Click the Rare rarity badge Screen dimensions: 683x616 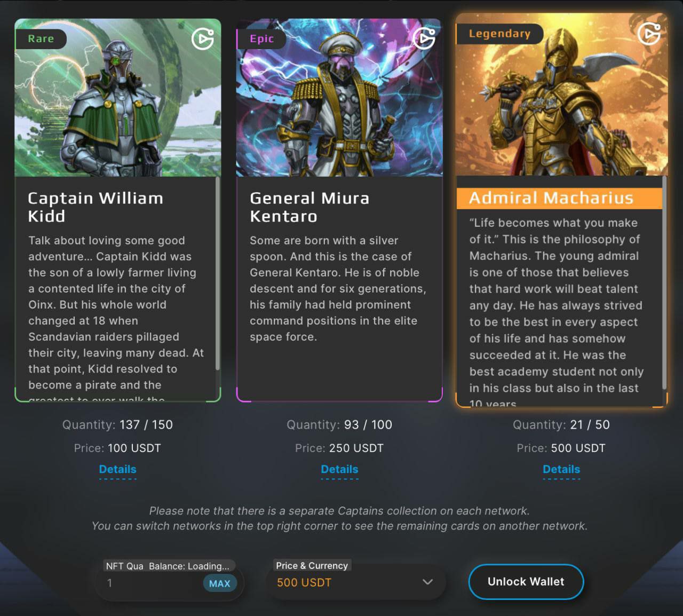(41, 38)
